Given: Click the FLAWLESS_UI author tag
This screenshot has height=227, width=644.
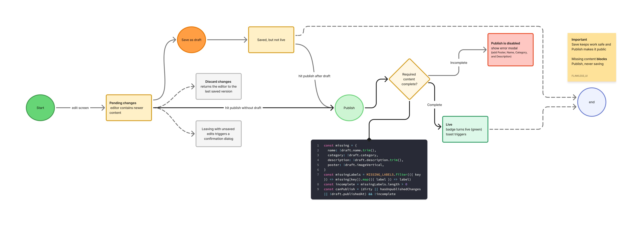Looking at the screenshot, I should coord(579,76).
